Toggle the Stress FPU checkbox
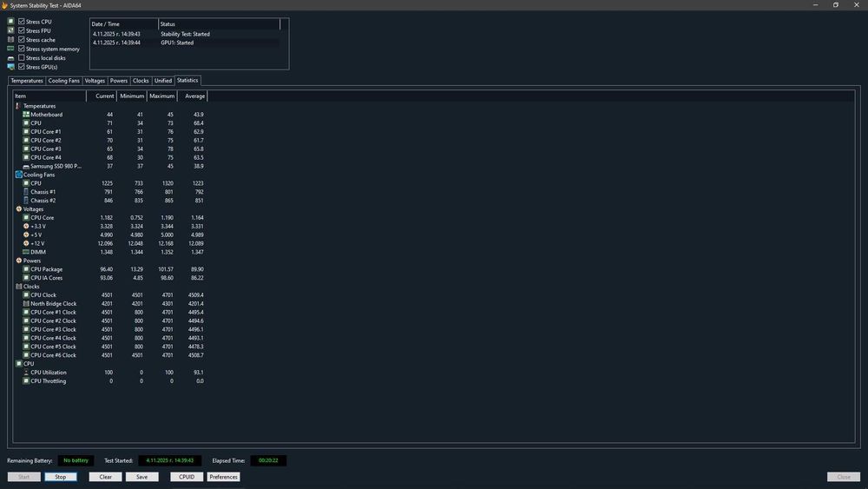868x489 pixels. tap(22, 30)
